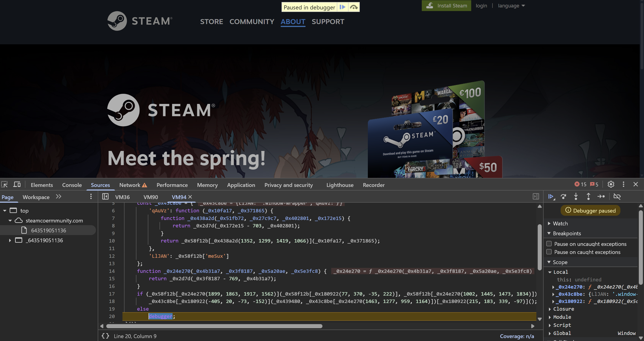Screen dimensions: 644x341
Task: Deactivate all breakpoints
Action: (617, 197)
